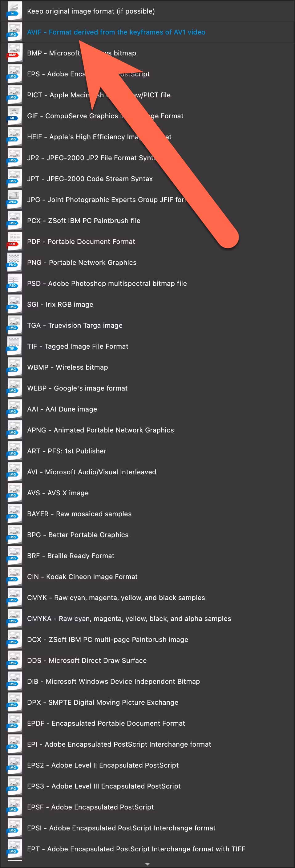Viewport: 295px width, 868px height.
Task: Select BMP - Microsoft Windows bitmap
Action: [147, 53]
